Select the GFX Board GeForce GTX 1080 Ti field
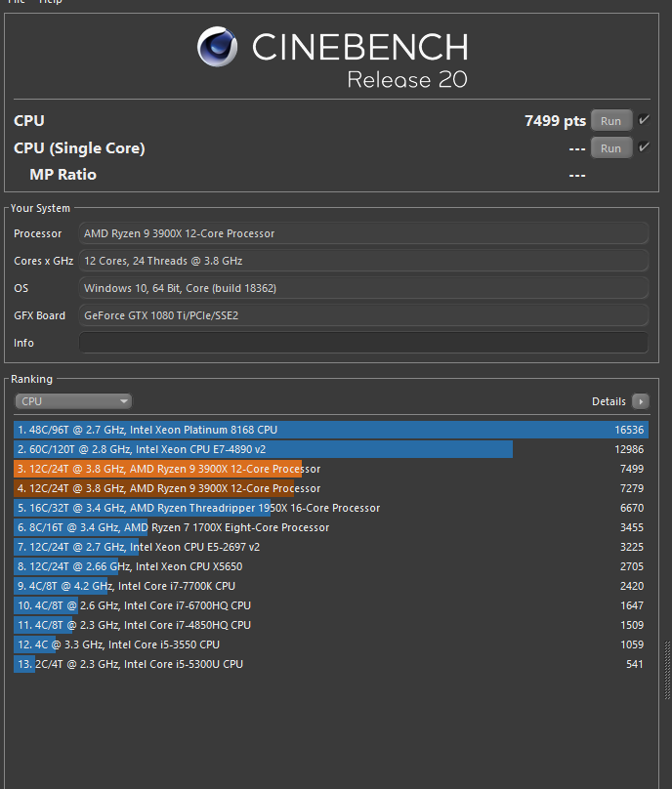672x789 pixels. 363,315
